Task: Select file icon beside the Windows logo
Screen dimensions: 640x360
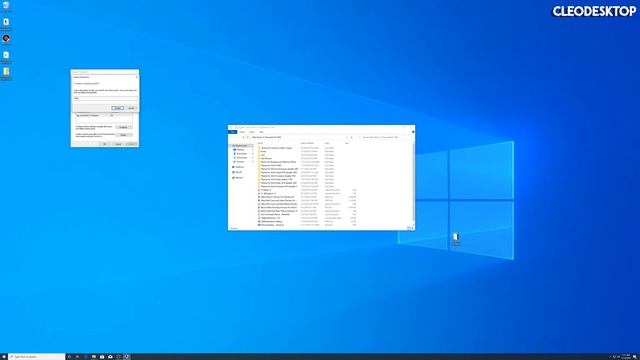Action: click(456, 239)
